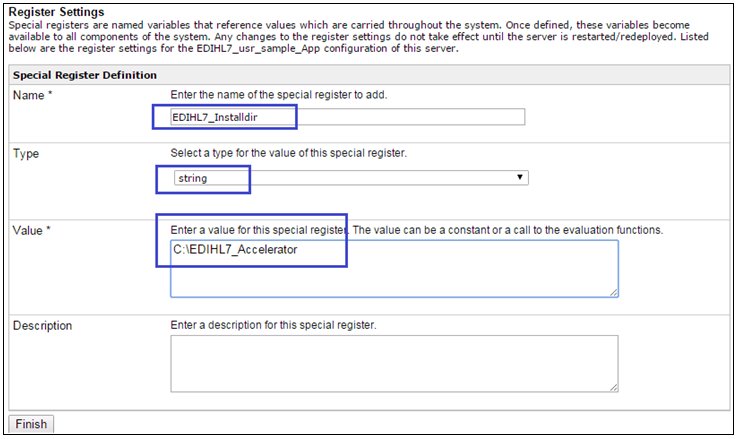Click the Value field label
Screen dimensions: 736x439
[x=31, y=231]
